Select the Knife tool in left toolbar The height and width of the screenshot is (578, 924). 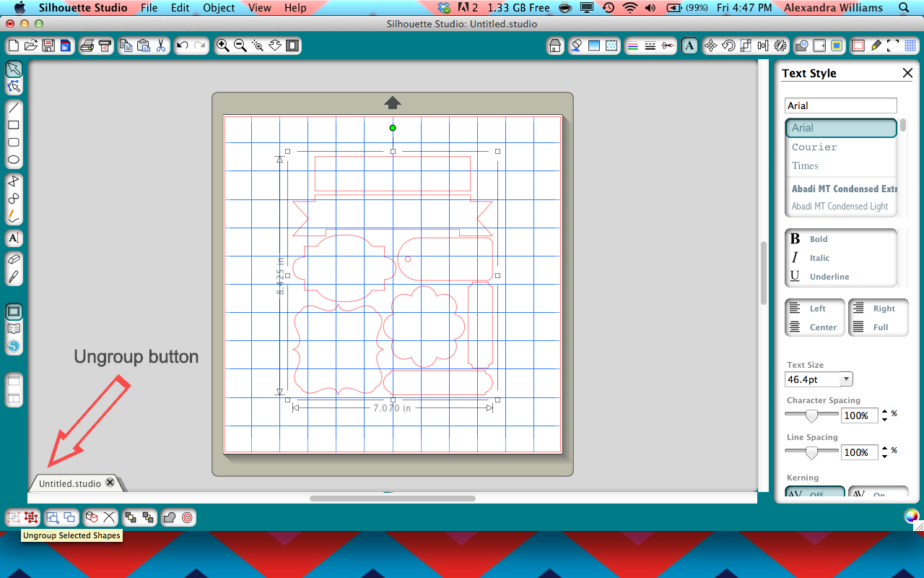[14, 276]
